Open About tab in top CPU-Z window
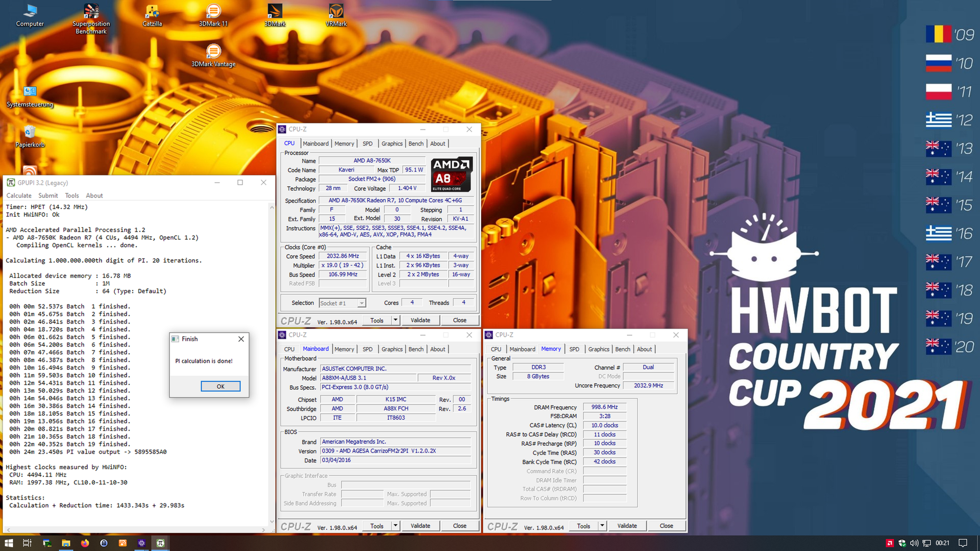This screenshot has height=551, width=980. click(x=437, y=143)
